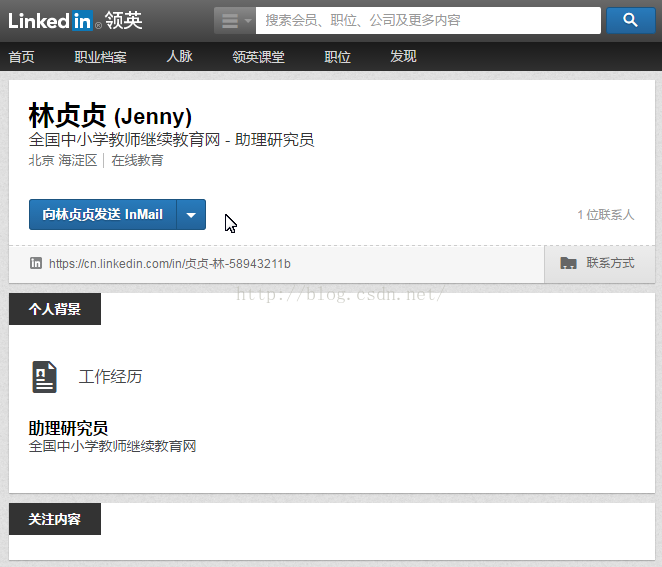Expand the arrow beside the InMail button
This screenshot has height=567, width=662.
tap(191, 214)
